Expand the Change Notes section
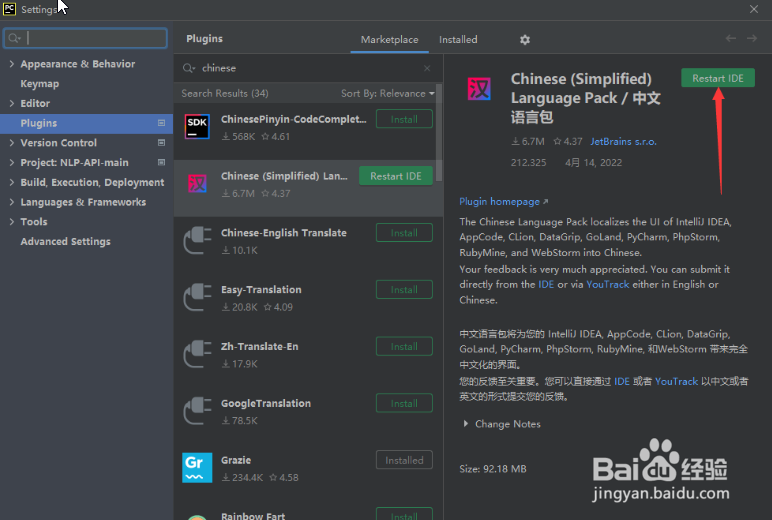772x520 pixels. pyautogui.click(x=465, y=423)
